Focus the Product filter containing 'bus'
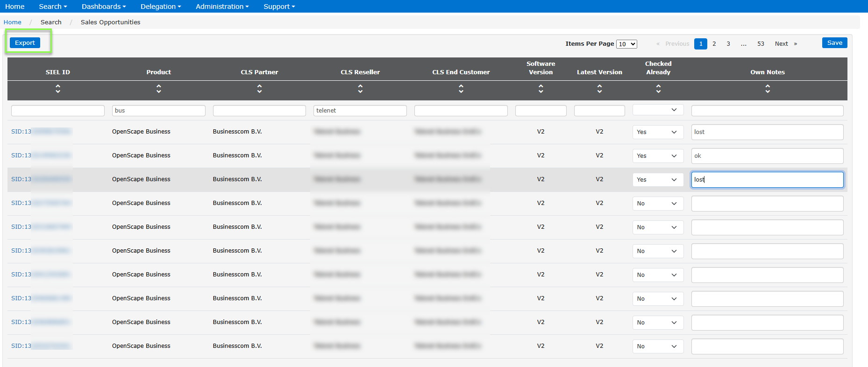868x367 pixels. tap(159, 111)
